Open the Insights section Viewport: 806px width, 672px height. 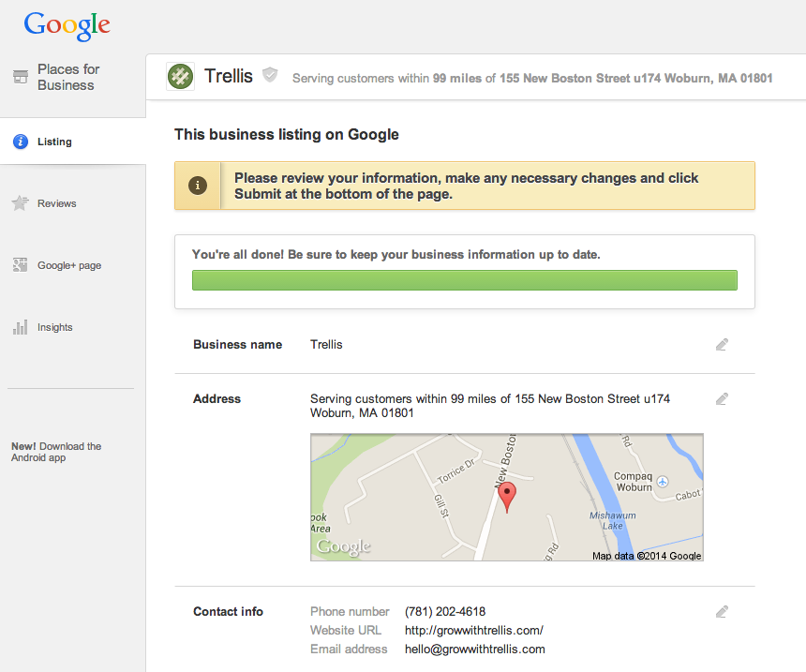pyautogui.click(x=54, y=327)
